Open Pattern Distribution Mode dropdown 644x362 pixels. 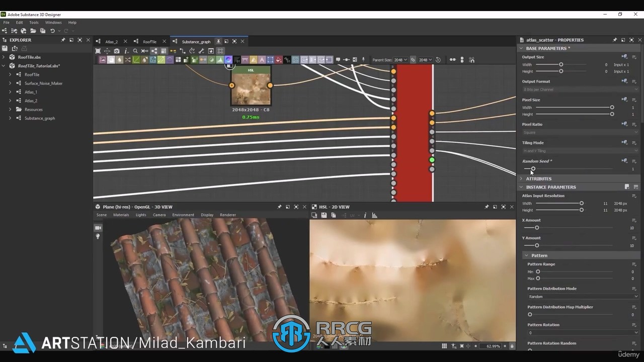[583, 297]
